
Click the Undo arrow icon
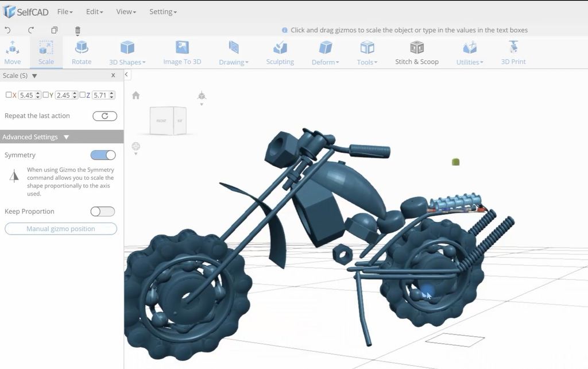point(7,29)
